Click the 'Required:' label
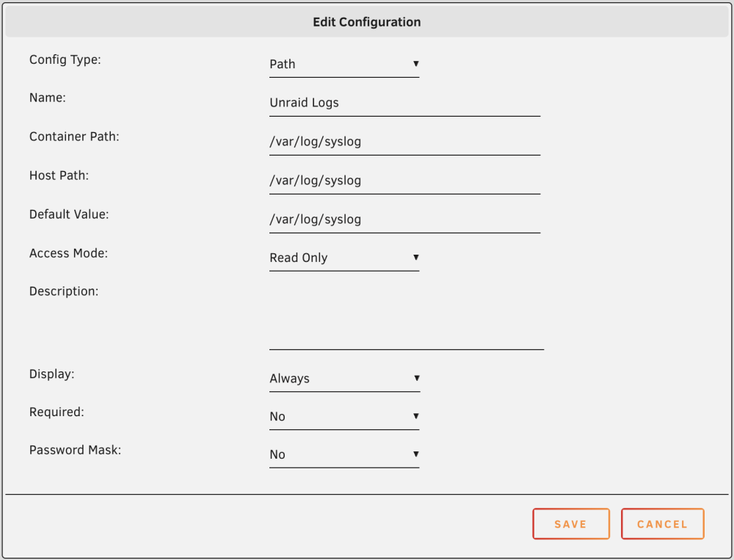 [57, 412]
